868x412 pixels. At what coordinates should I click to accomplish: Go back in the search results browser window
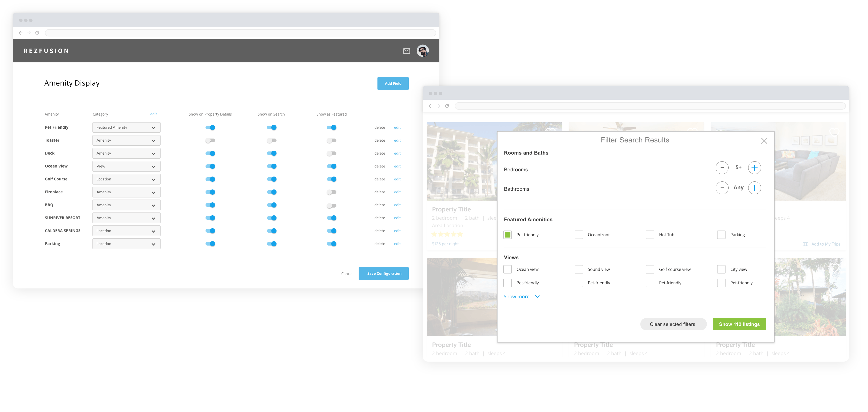click(x=430, y=106)
